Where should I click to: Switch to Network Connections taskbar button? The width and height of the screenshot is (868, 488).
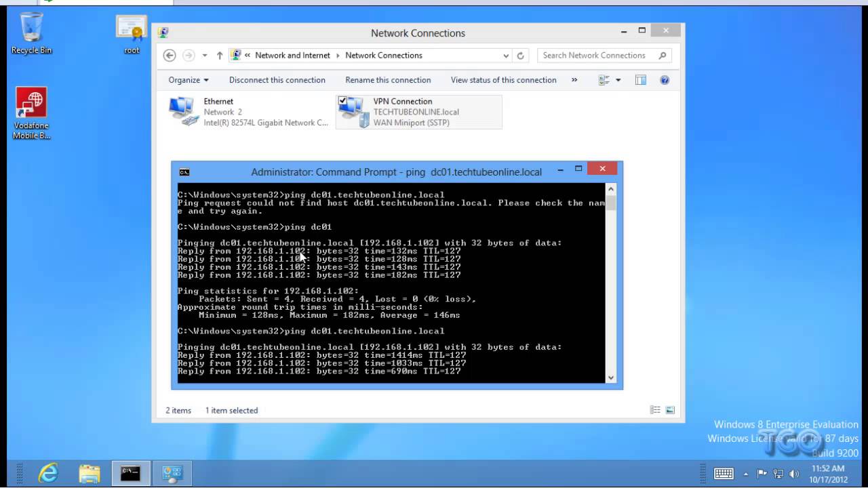pos(172,473)
